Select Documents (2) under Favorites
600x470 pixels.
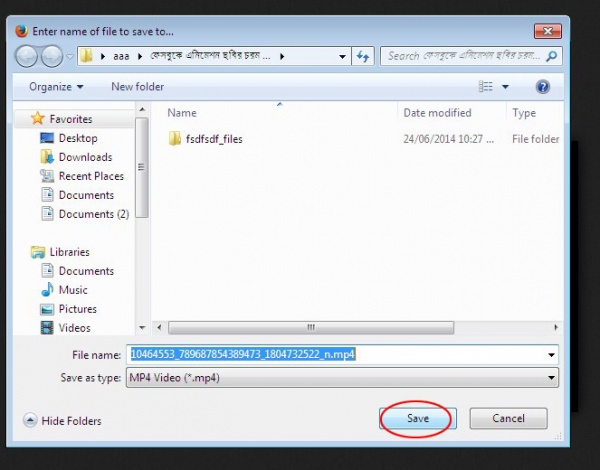pos(94,214)
